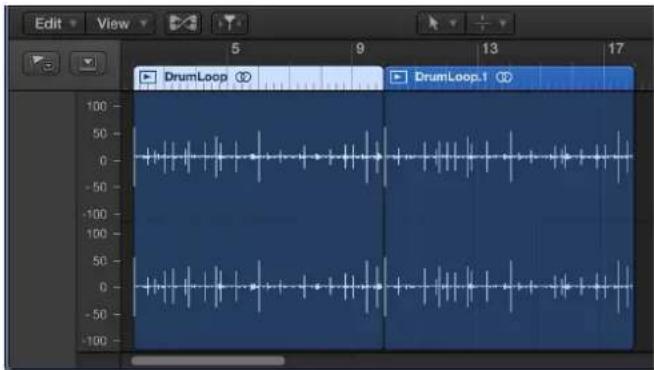Select the Marquee crosshair tool

point(482,23)
